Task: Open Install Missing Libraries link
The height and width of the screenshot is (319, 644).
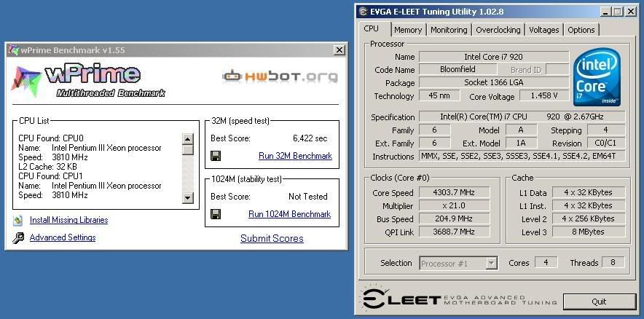Action: [69, 220]
